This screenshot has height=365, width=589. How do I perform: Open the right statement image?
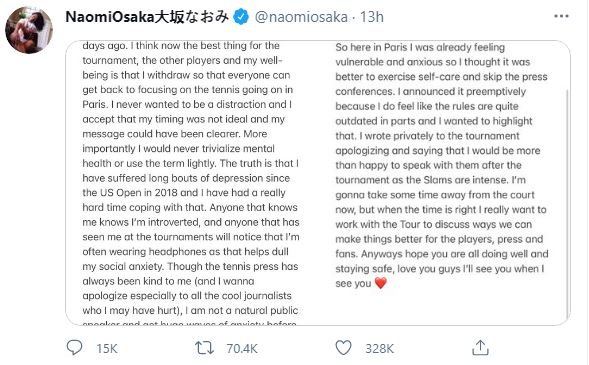[443, 183]
